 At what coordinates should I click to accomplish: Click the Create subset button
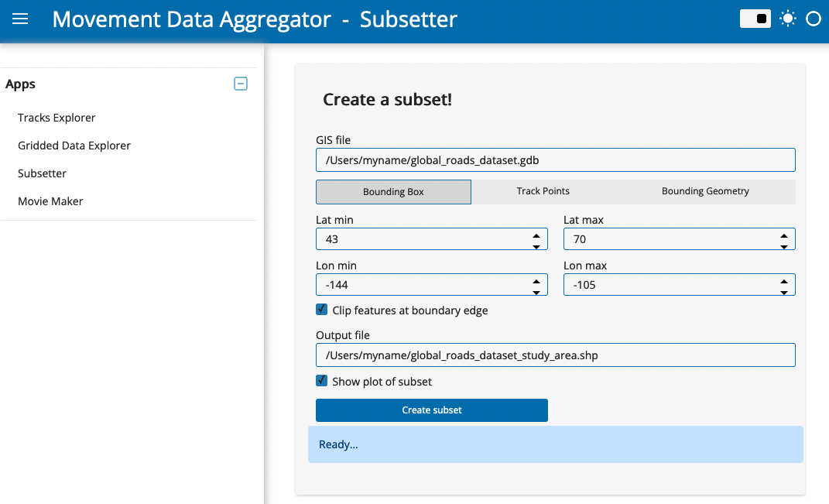pos(431,410)
